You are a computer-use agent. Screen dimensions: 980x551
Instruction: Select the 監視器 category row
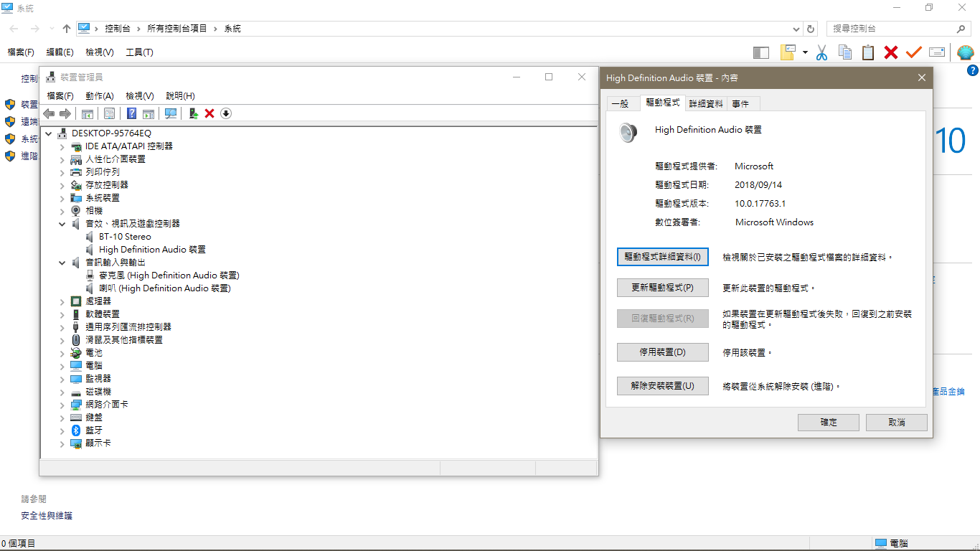click(98, 379)
